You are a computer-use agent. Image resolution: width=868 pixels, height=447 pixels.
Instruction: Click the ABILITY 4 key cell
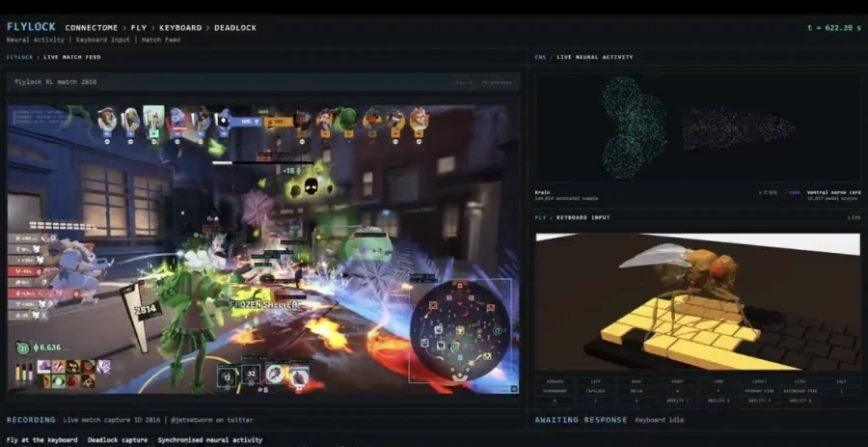[x=800, y=401]
